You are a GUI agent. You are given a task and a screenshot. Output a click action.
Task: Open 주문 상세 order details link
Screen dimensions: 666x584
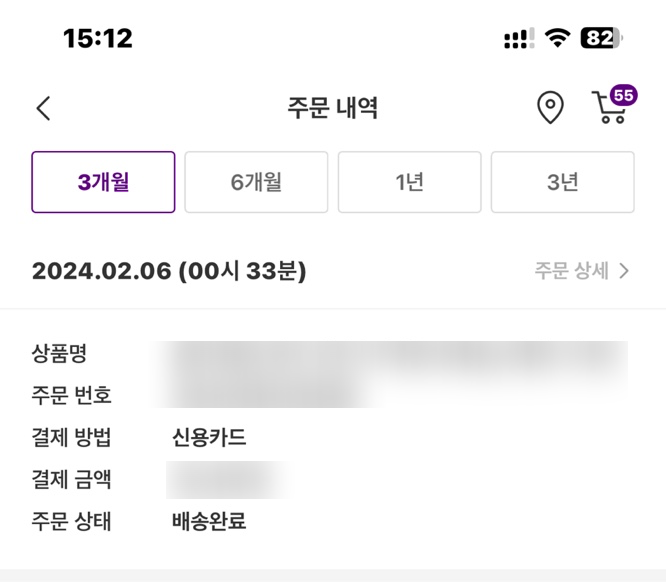(x=572, y=271)
